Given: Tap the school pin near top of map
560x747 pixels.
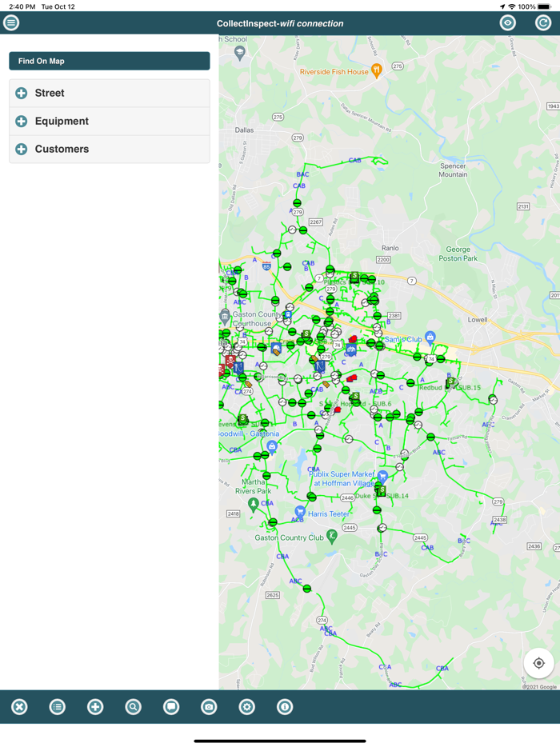Looking at the screenshot, I should (240, 53).
